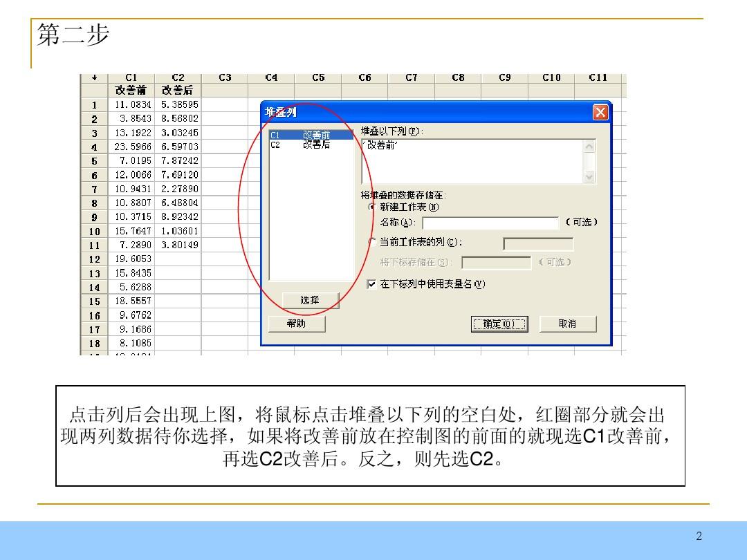This screenshot has height=560, width=747.
Task: Select the C2 column header
Action: (x=178, y=77)
